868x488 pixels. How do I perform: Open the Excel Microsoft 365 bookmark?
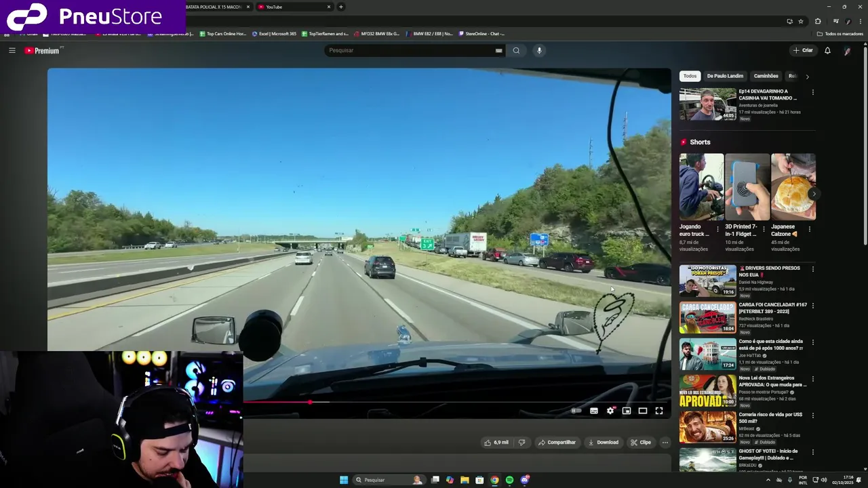click(x=274, y=34)
